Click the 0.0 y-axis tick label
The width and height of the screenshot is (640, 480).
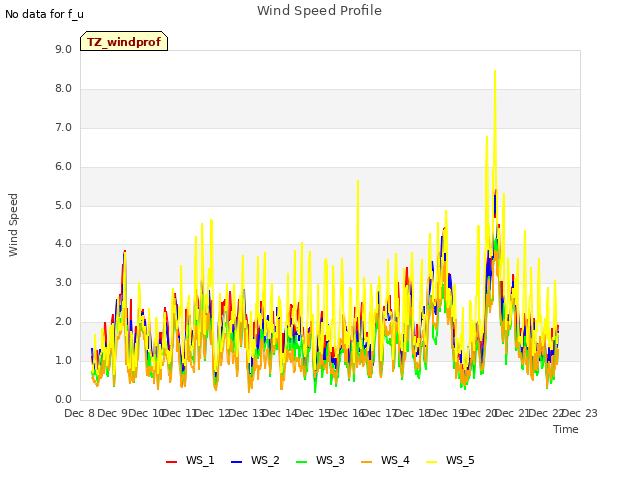[x=63, y=400]
